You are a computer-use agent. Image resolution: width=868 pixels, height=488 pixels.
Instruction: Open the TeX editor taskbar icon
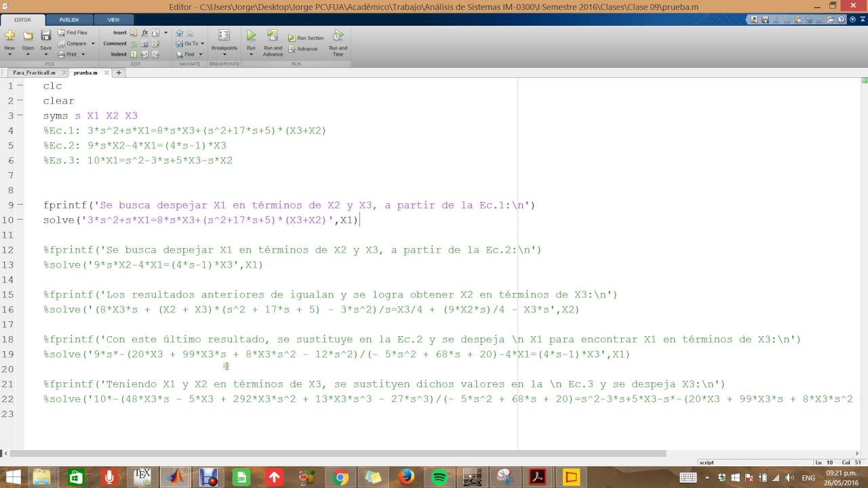click(x=142, y=477)
